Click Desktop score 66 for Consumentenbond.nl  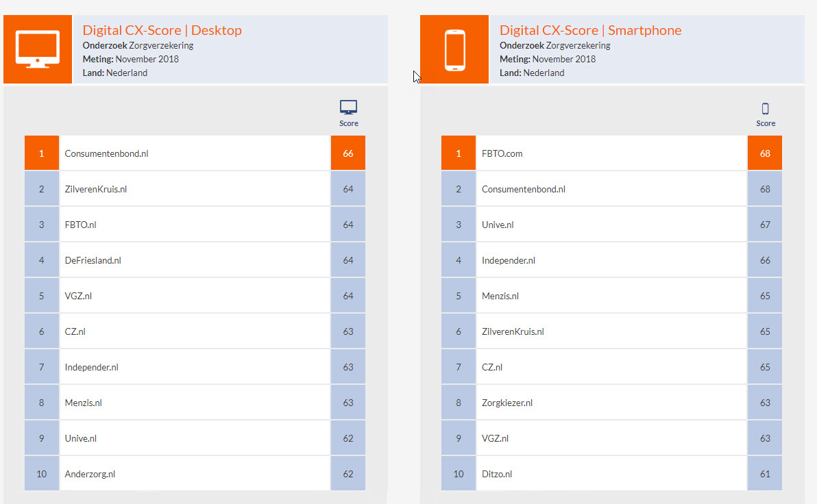(x=348, y=153)
